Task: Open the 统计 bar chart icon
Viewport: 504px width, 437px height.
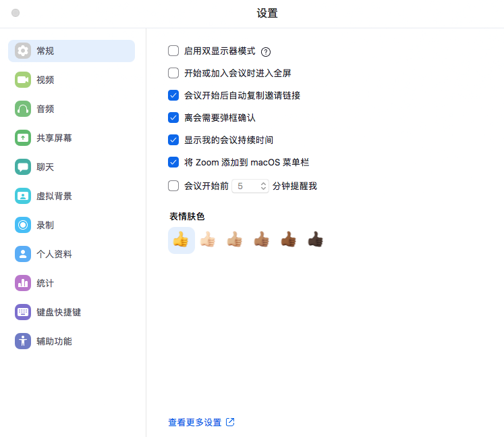Action: [x=23, y=283]
